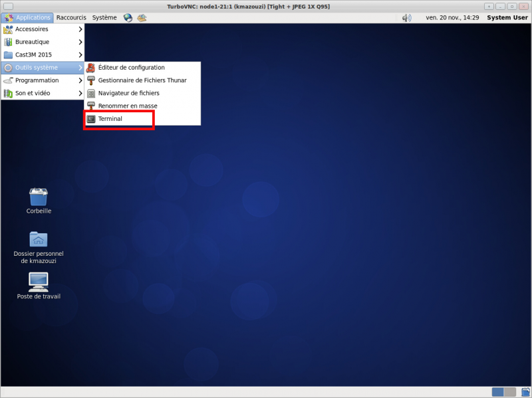Screen dimensions: 532x398
Task: Open the Raccourcis panel menu
Action: click(x=70, y=18)
